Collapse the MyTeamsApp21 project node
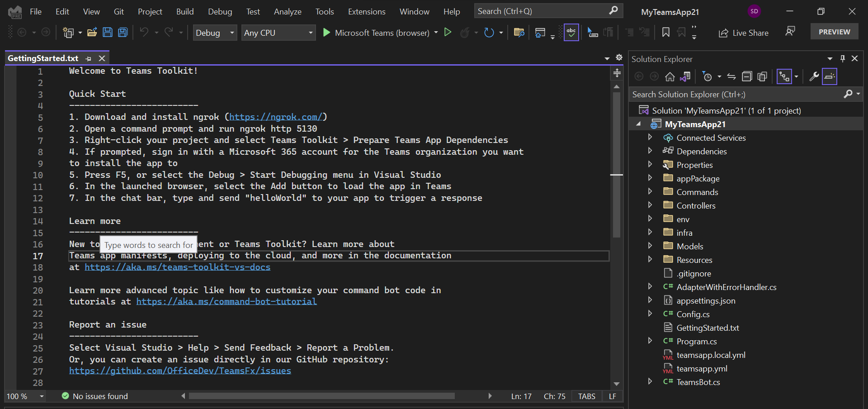Viewport: 868px width, 409px height. 638,124
